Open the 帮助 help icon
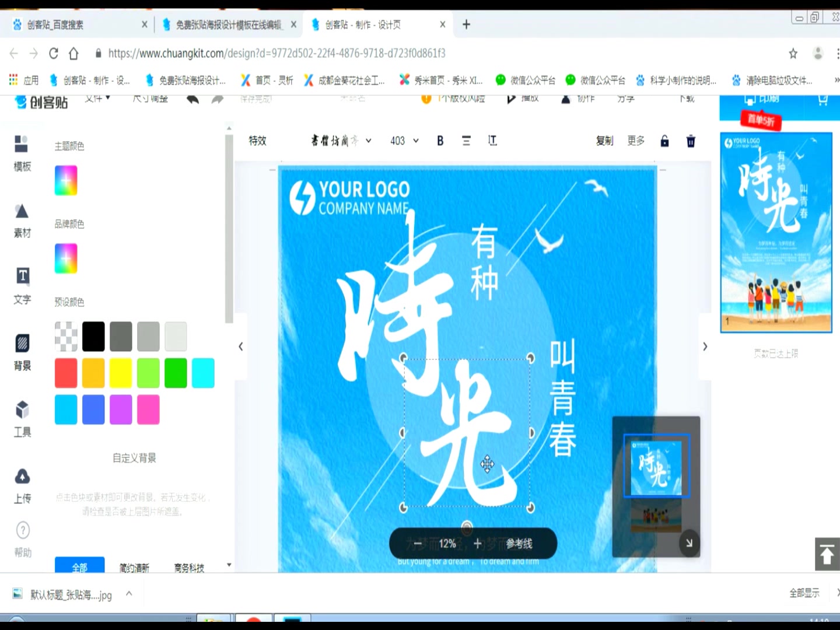 [22, 539]
